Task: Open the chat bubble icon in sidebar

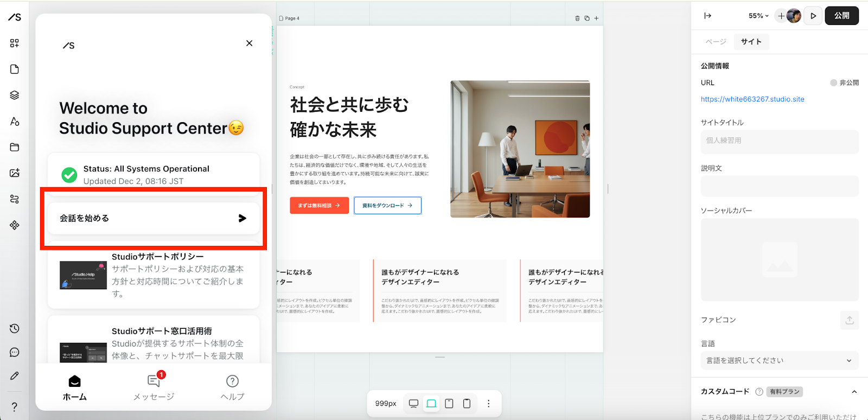Action: [x=15, y=352]
